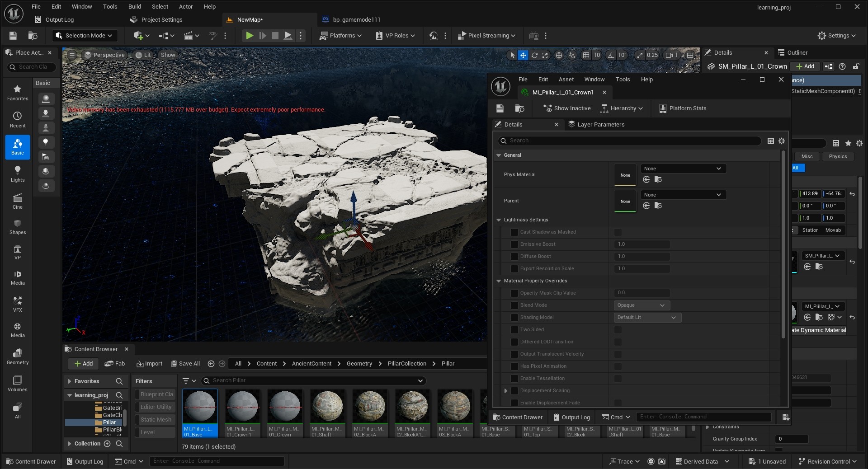Switch to the bp_gamemode111 tab

pos(351,20)
